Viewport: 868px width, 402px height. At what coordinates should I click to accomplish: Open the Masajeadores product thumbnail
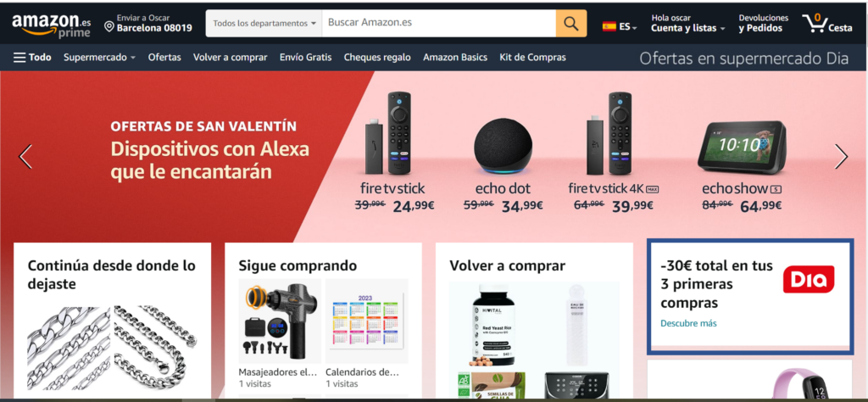click(280, 321)
